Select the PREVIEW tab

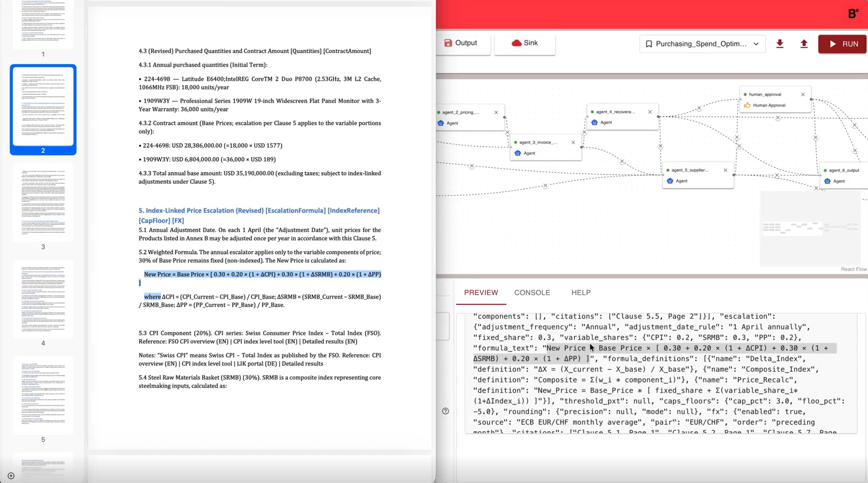click(481, 293)
